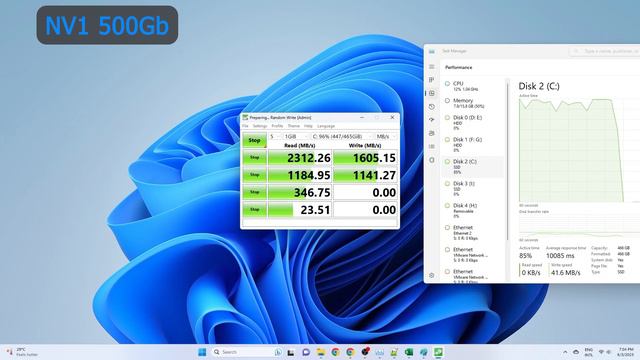
Task: Open Details page in Task Manager sidebar
Action: 432,147
